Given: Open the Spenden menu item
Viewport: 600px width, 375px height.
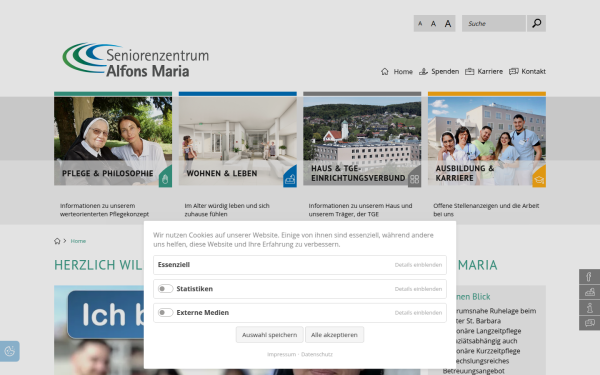Looking at the screenshot, I should click(445, 72).
